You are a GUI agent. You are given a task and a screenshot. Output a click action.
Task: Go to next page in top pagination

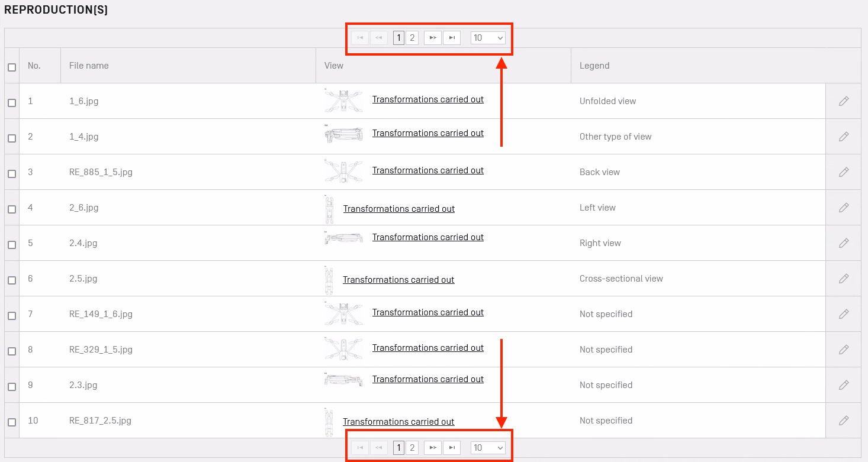pos(433,38)
